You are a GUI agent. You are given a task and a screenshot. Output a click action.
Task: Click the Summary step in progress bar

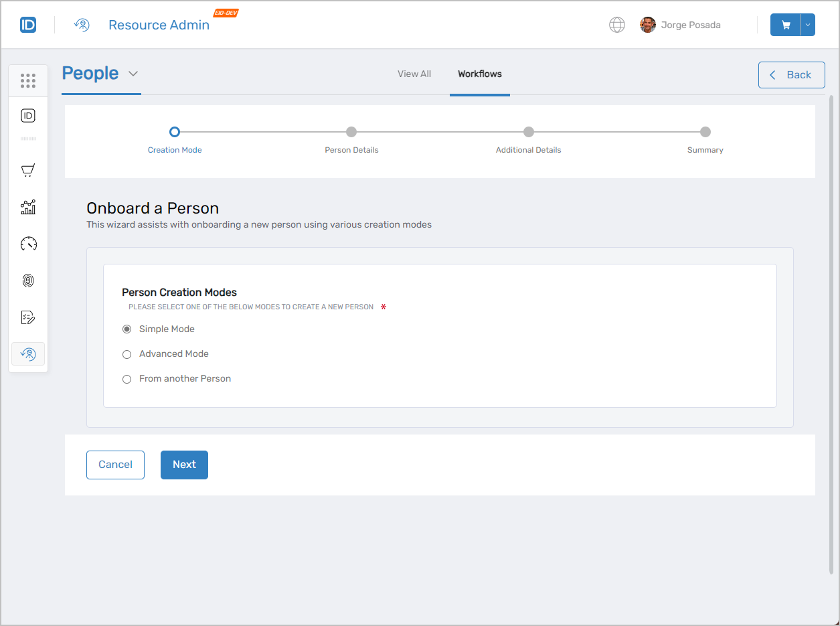pyautogui.click(x=705, y=132)
